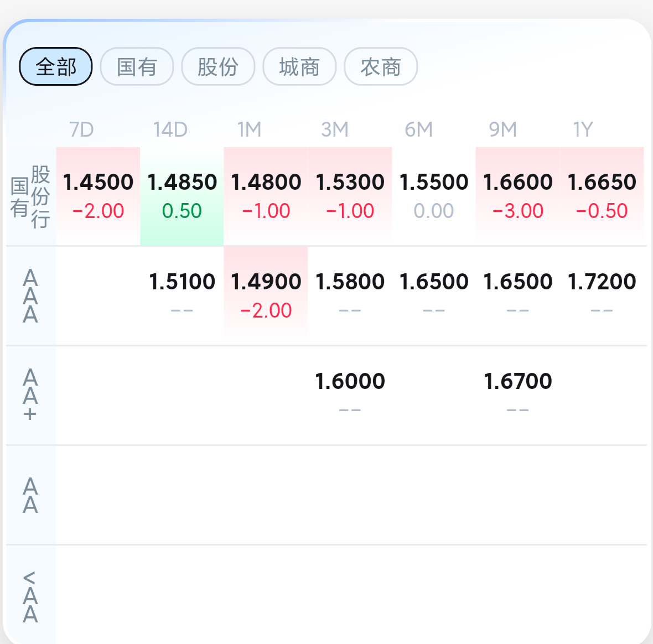Viewport: 653px width, 644px height.
Task: Open the AAA 14D rate 1.5100
Action: (x=182, y=295)
